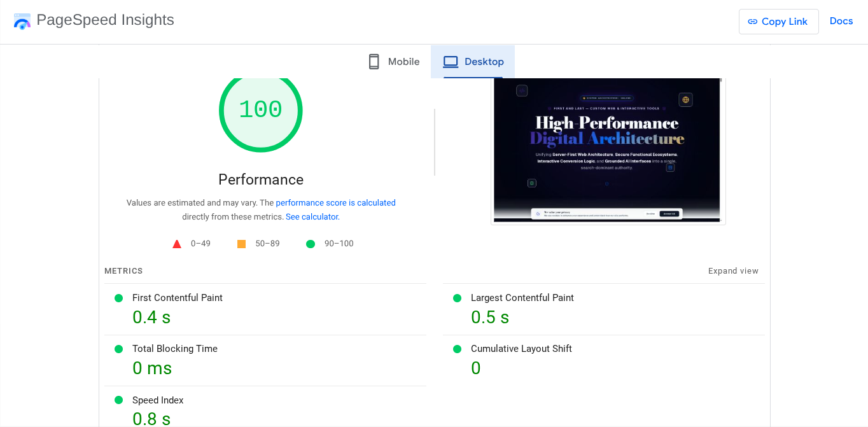868x427 pixels.
Task: Click the green dot beside Total Blocking Time
Action: (118, 349)
